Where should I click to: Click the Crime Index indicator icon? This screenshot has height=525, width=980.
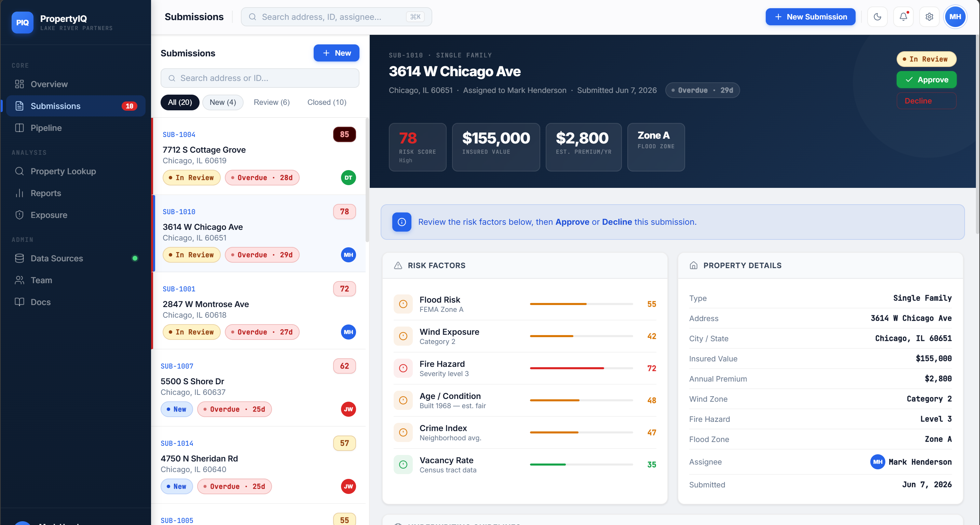403,432
